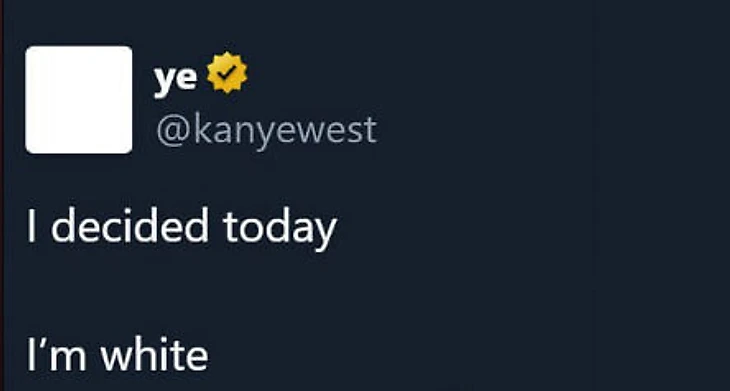Screen dimensions: 730x391
Task: Click the standalone "I" starting the tweet
Action: (x=32, y=226)
